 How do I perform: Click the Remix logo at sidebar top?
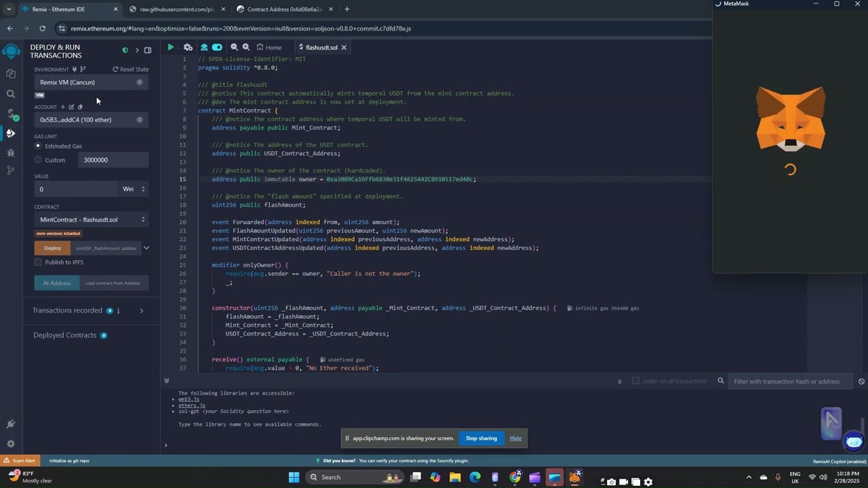click(x=11, y=52)
